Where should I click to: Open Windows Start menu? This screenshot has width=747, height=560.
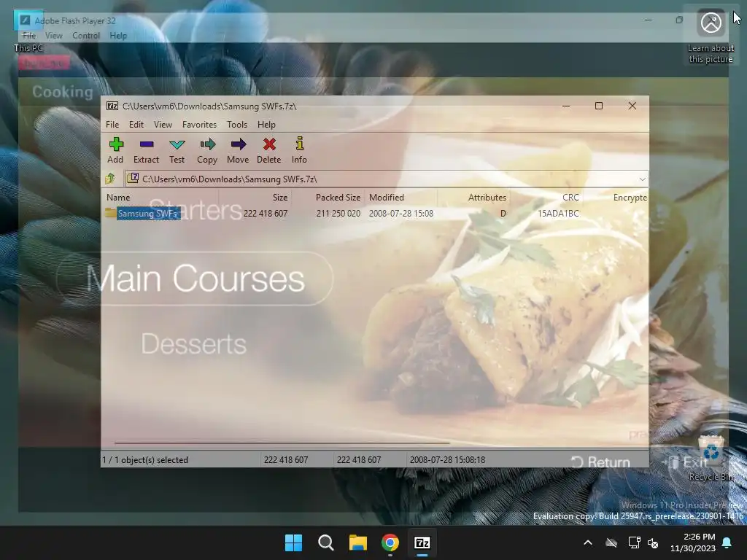(x=293, y=542)
